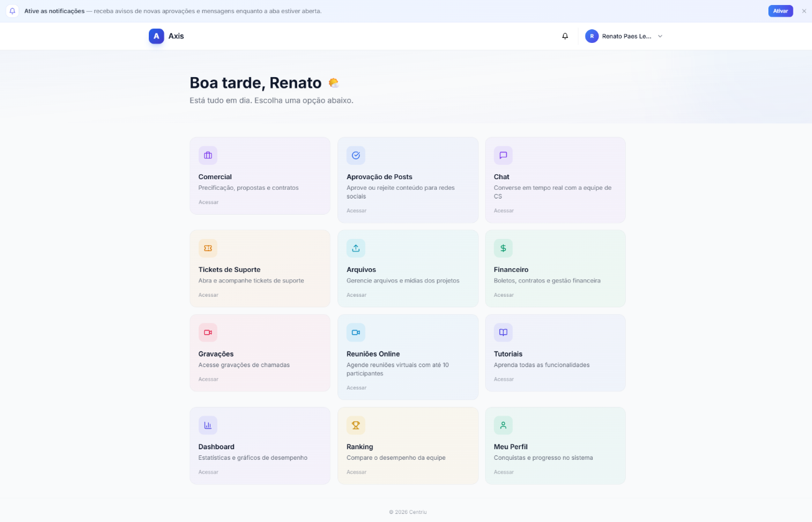Click Acessar under Tickets de Suporte
This screenshot has width=812, height=522.
[x=209, y=295]
